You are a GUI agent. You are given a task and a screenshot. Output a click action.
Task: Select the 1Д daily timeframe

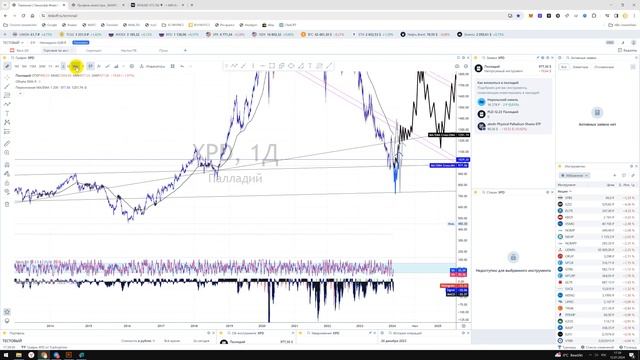[x=63, y=66]
